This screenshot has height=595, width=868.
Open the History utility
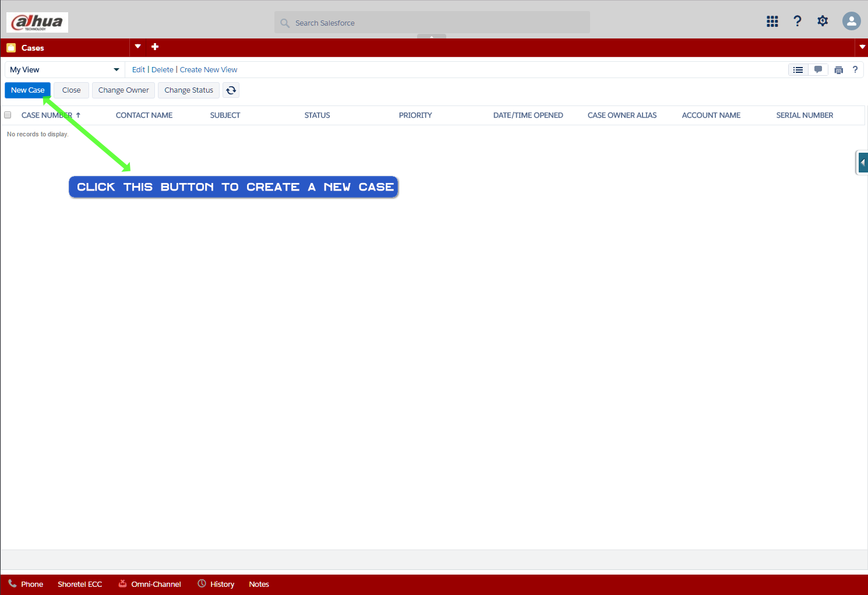pos(216,584)
